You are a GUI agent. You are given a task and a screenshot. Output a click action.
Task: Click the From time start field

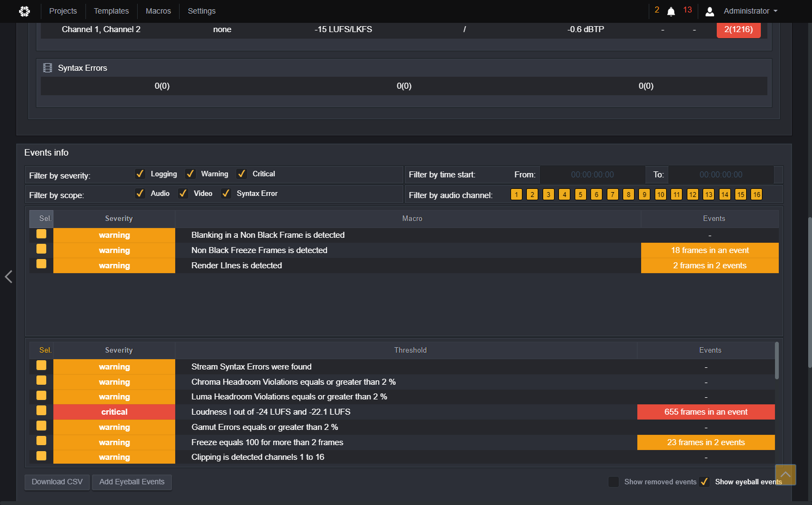point(592,175)
